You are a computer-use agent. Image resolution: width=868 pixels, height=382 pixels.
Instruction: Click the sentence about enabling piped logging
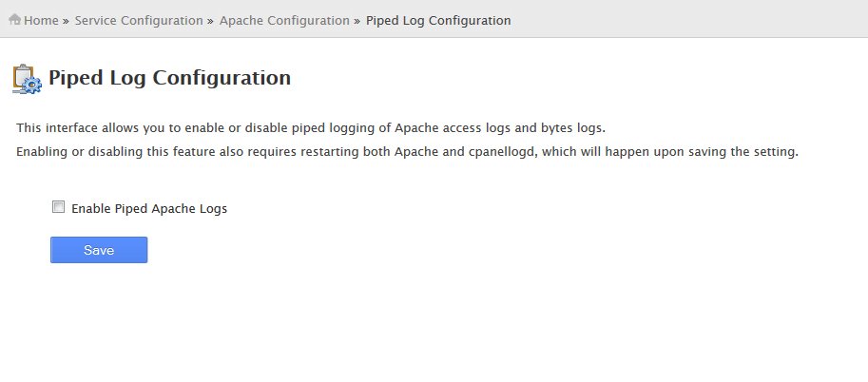311,128
